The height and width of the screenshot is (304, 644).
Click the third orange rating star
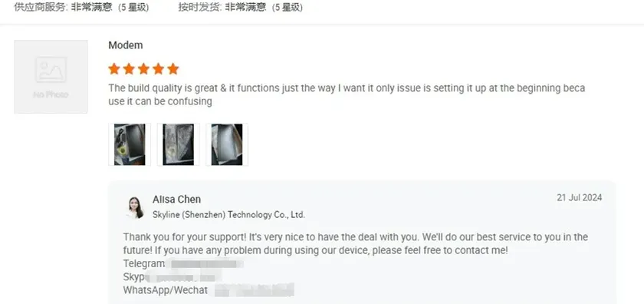click(x=144, y=68)
